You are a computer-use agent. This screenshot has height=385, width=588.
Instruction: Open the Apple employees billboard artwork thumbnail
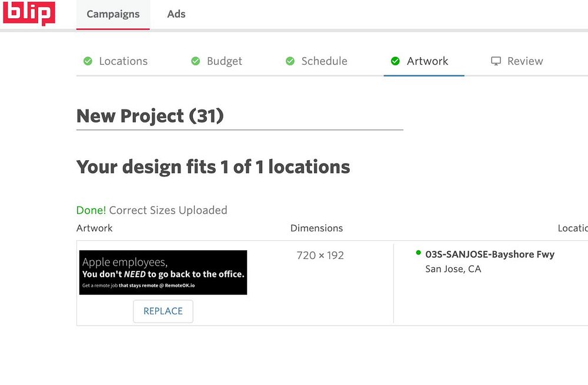coord(163,273)
